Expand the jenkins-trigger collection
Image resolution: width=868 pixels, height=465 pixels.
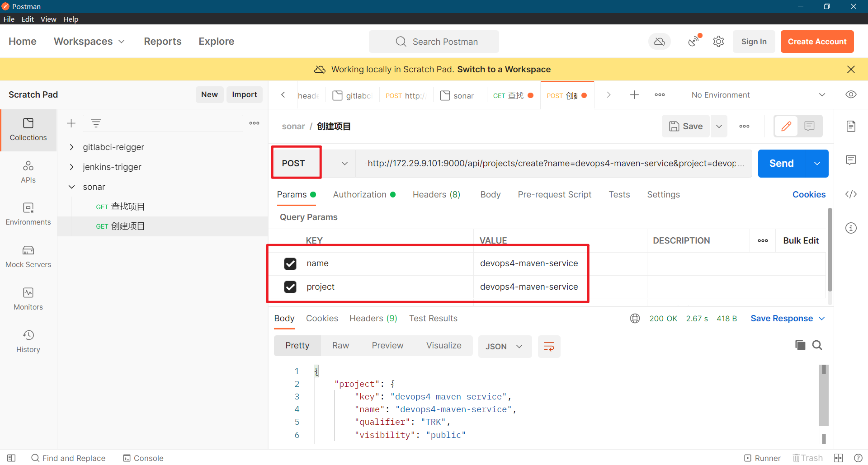[x=71, y=167]
